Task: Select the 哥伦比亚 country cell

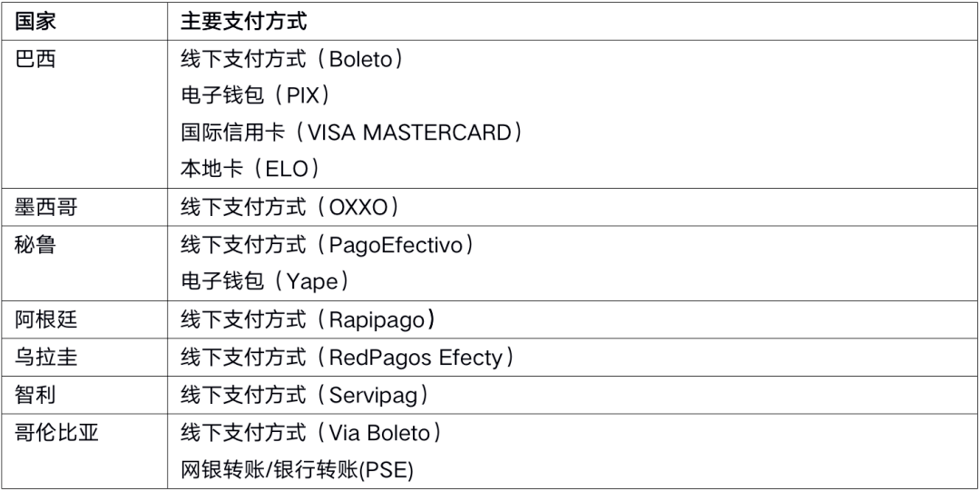Action: pos(57,433)
